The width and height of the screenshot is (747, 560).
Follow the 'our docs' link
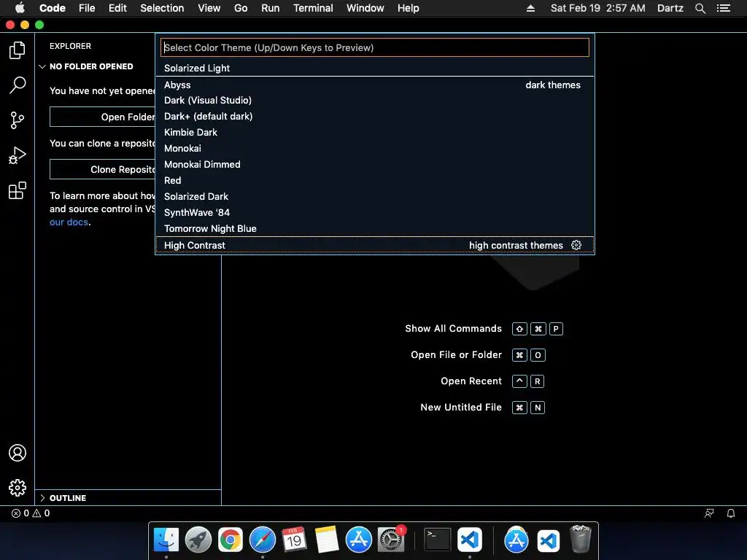[69, 222]
